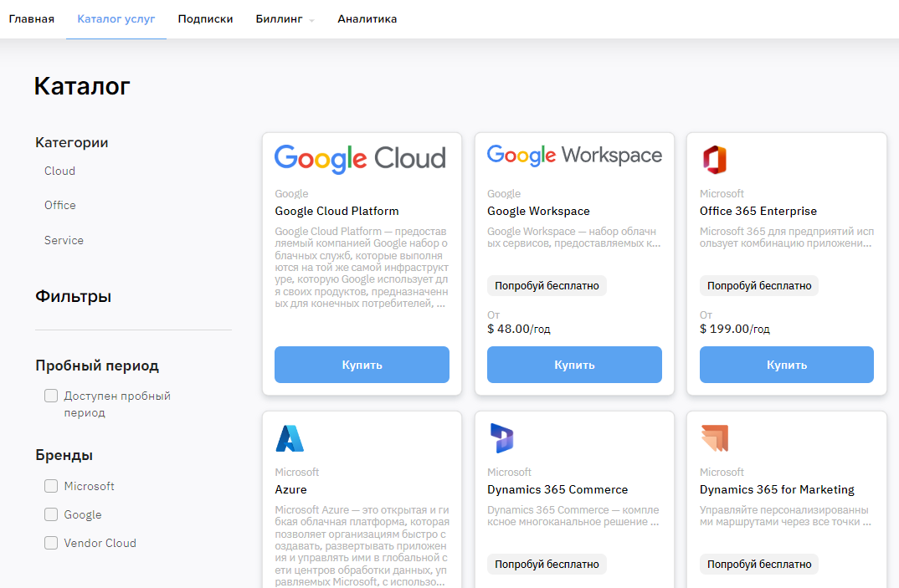
Task: Buy Google Workspace with Купить button
Action: coord(574,365)
